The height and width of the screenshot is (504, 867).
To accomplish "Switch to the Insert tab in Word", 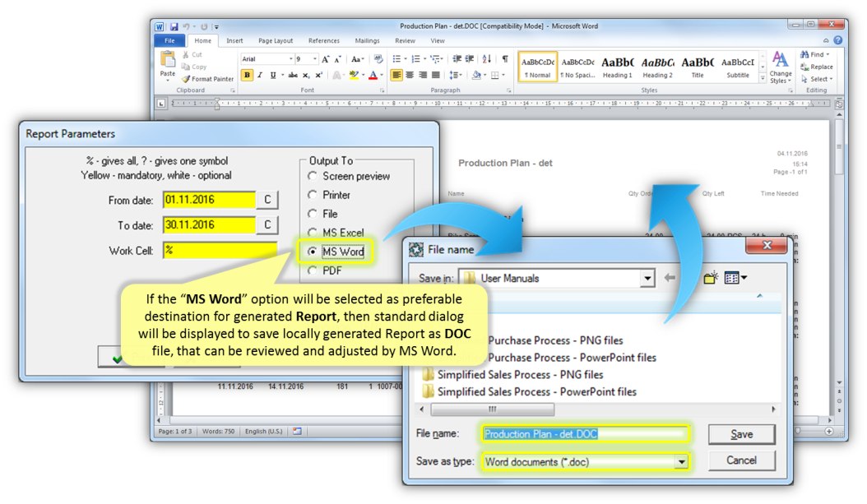I will [x=234, y=40].
